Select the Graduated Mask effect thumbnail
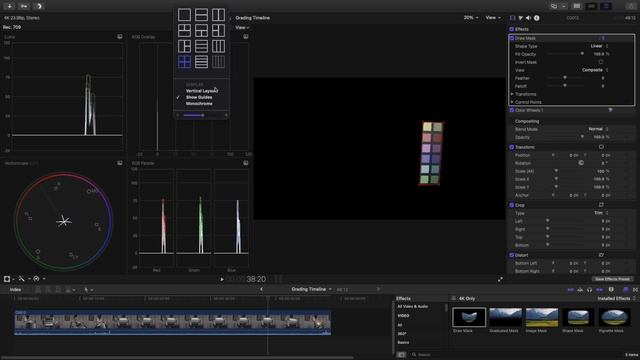This screenshot has height=360, width=640. (x=505, y=317)
